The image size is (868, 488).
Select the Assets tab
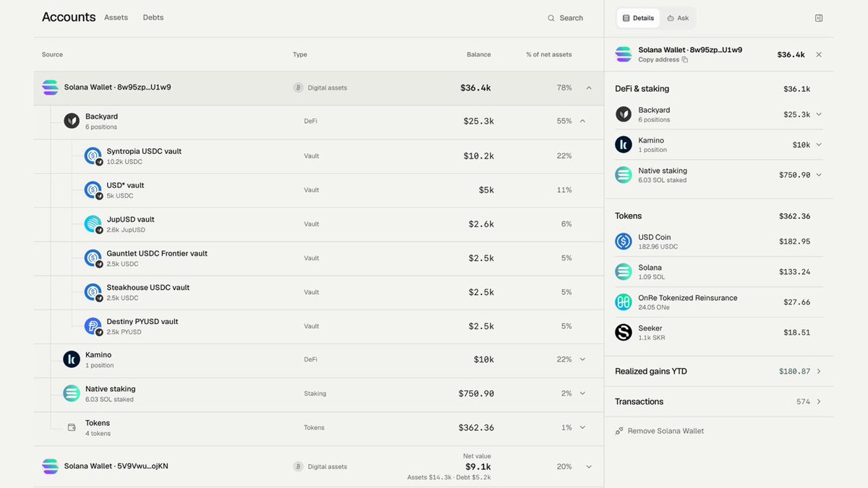pyautogui.click(x=116, y=17)
